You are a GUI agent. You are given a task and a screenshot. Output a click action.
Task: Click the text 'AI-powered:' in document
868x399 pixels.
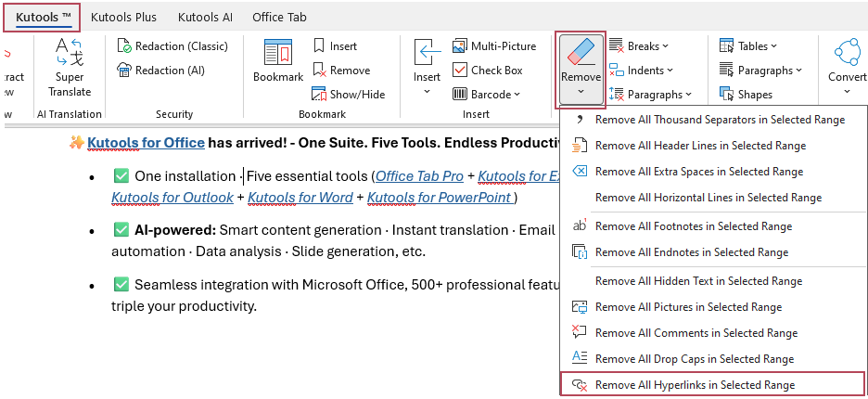175,230
